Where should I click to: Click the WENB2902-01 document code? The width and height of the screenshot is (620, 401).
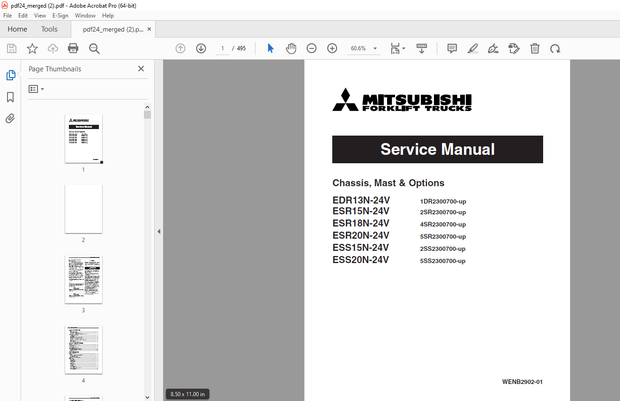(522, 382)
